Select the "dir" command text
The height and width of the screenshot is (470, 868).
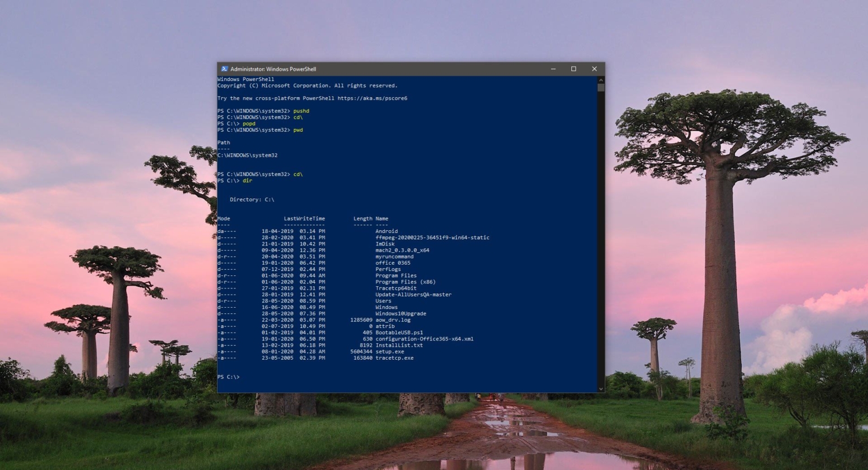pos(247,180)
